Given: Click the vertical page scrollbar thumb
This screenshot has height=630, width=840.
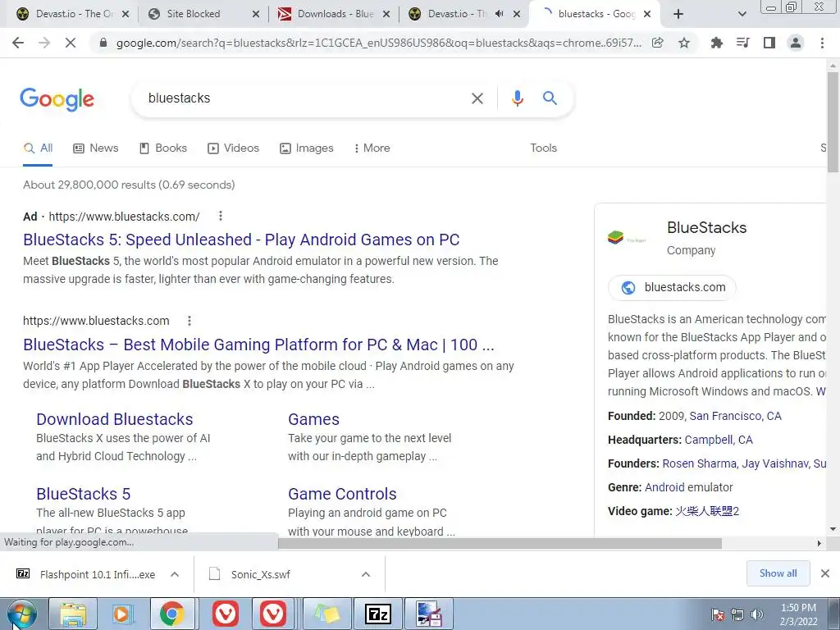Looking at the screenshot, I should coord(833,121).
